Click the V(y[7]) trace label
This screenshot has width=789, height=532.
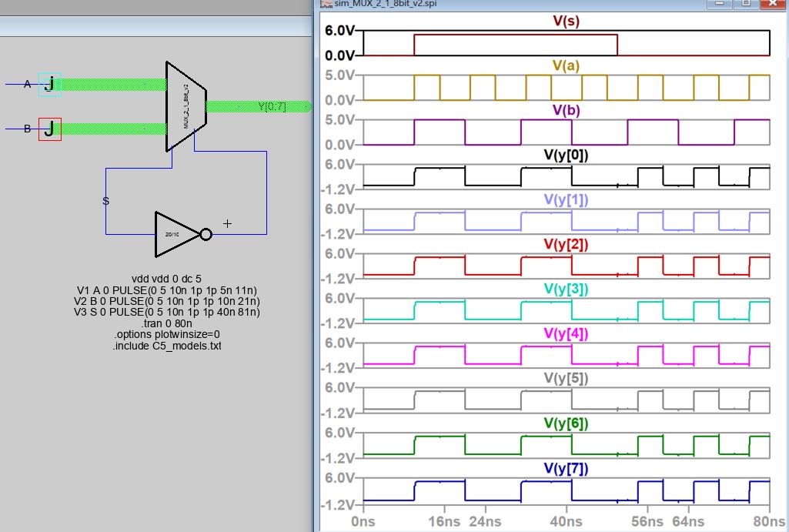566,468
